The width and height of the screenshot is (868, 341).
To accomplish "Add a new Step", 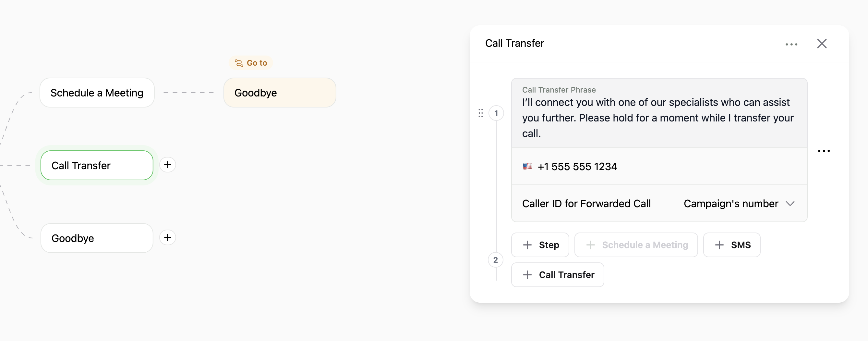I will click(x=540, y=245).
